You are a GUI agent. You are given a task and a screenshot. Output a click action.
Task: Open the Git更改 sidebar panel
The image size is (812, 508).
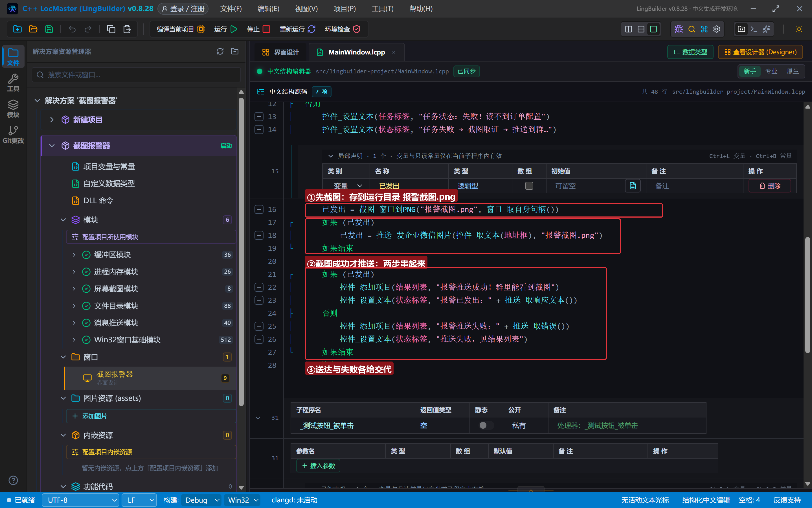coord(13,135)
